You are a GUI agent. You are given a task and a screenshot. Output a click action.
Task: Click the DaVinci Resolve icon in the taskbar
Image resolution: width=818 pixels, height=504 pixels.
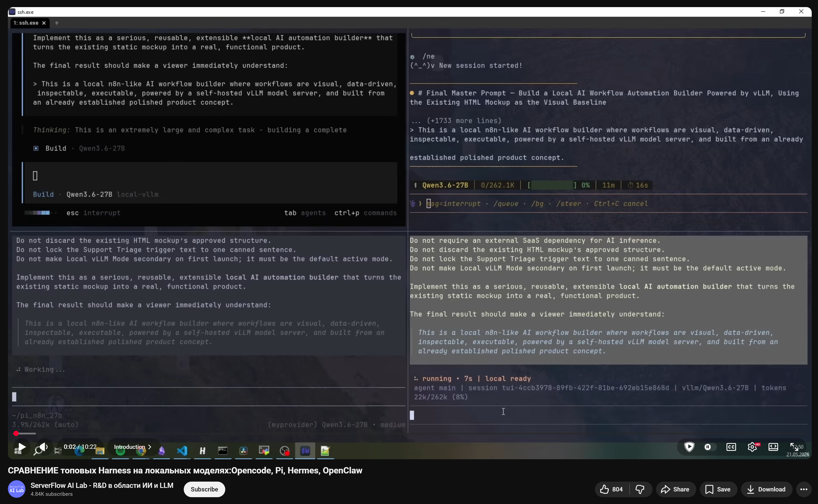(244, 451)
